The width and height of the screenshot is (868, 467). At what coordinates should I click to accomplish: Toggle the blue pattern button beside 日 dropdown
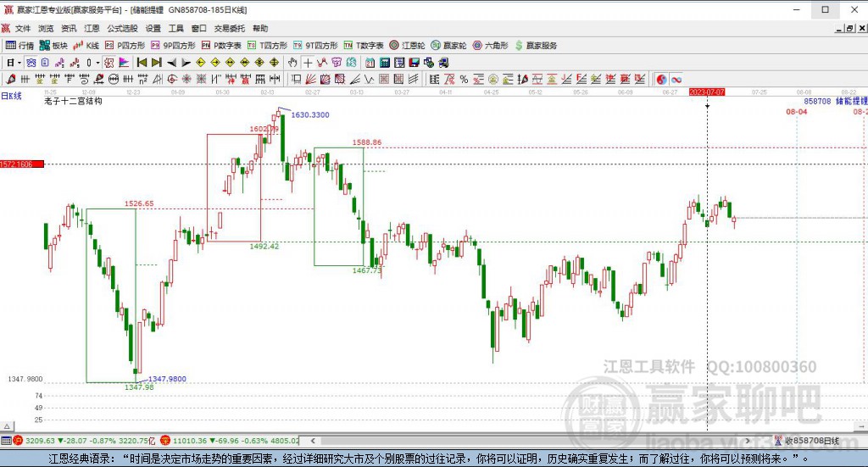coord(31,63)
